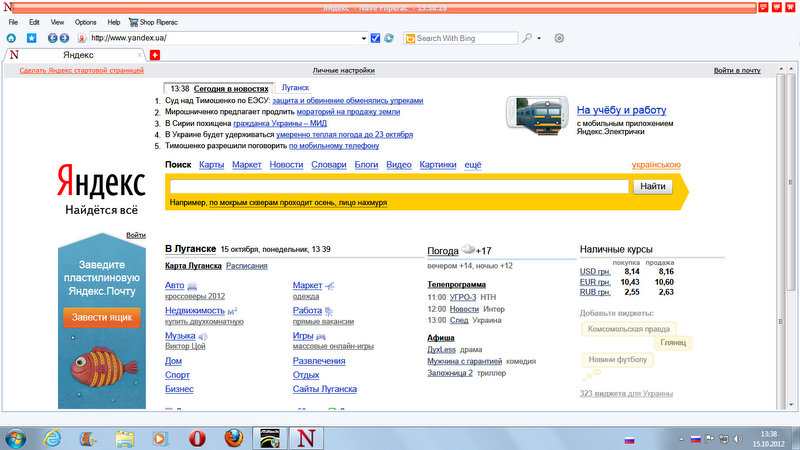Open a new tab with the red plus
The height and width of the screenshot is (450, 800).
(x=155, y=55)
